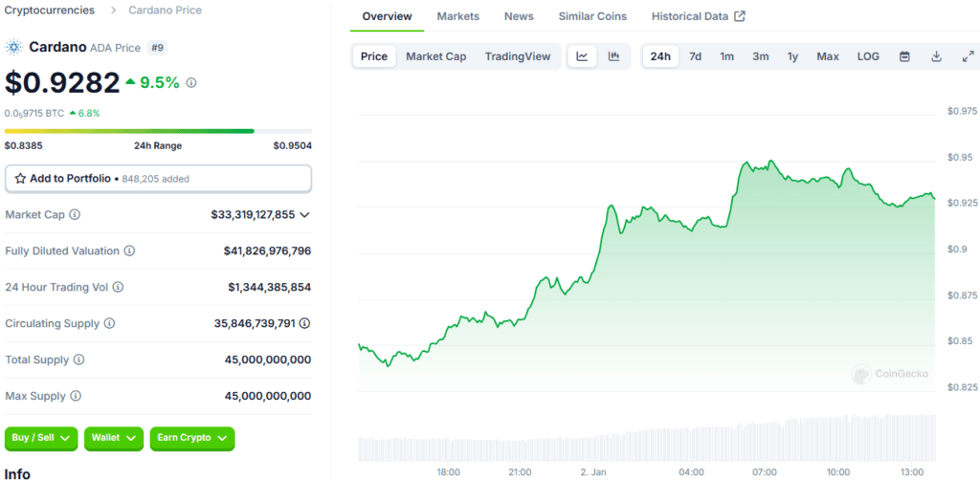Open the price change info icon beside 9.5%
980x480 pixels.
[191, 83]
